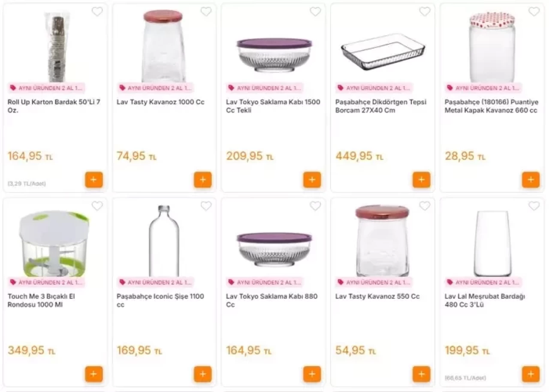Add Paşabahçe Iconic Şişe to cart
Screen dimensions: 549x392
tap(203, 374)
